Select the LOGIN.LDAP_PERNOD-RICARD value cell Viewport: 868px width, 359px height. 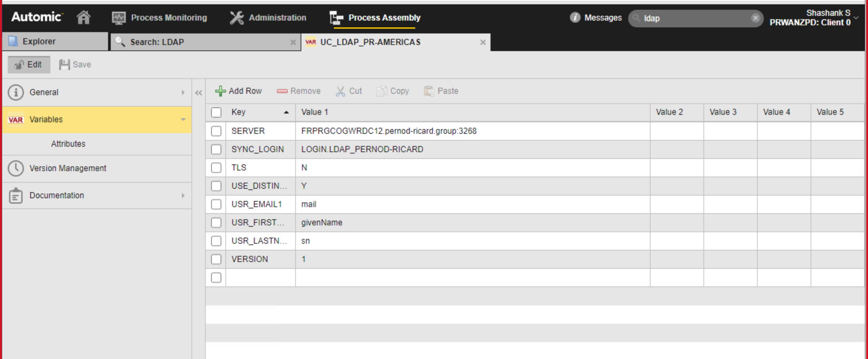pos(472,149)
